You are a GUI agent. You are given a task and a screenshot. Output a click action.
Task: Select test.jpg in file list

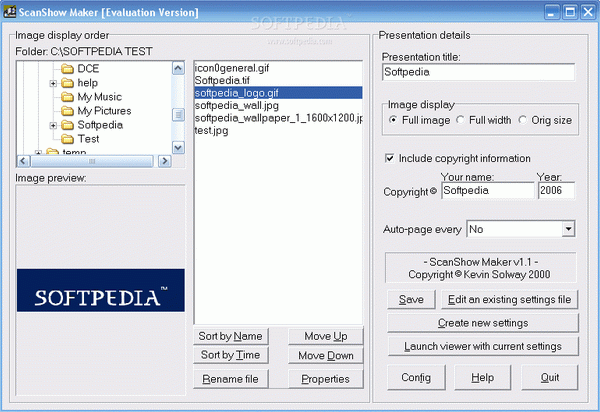point(279,130)
